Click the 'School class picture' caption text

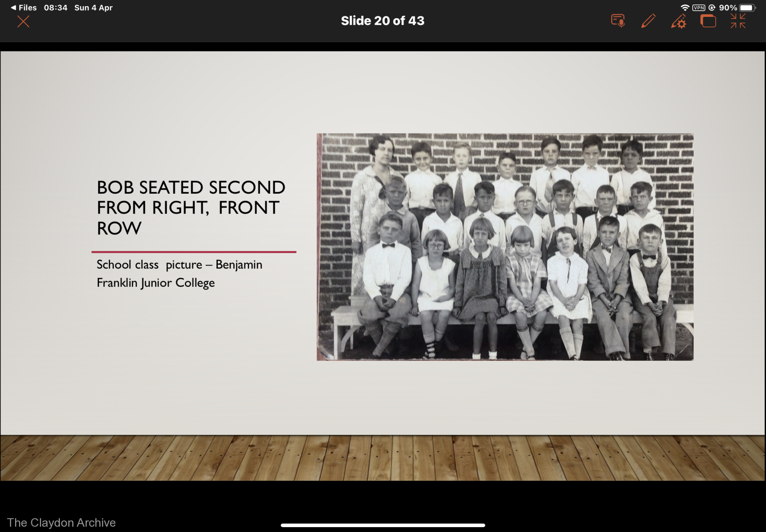pos(179,274)
